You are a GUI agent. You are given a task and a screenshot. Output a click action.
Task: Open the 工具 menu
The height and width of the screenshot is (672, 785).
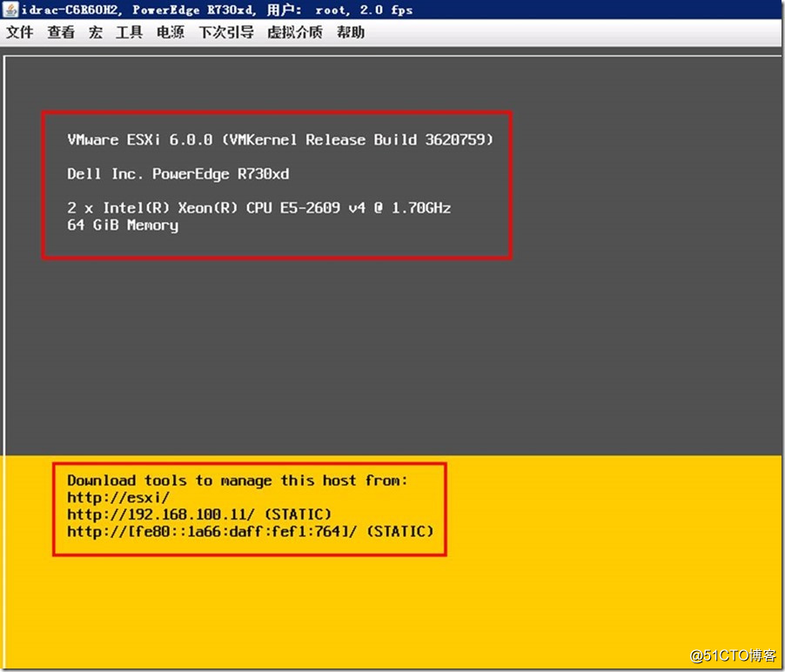[129, 33]
